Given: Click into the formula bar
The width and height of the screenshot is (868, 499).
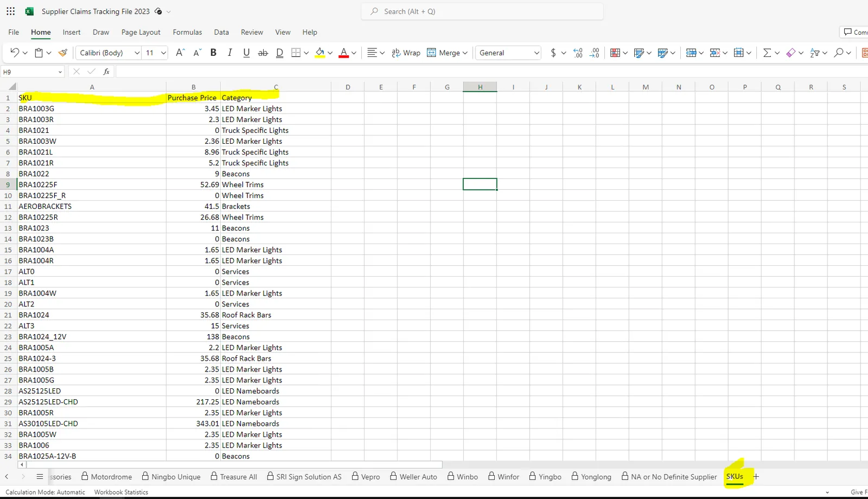Looking at the screenshot, I should 491,72.
